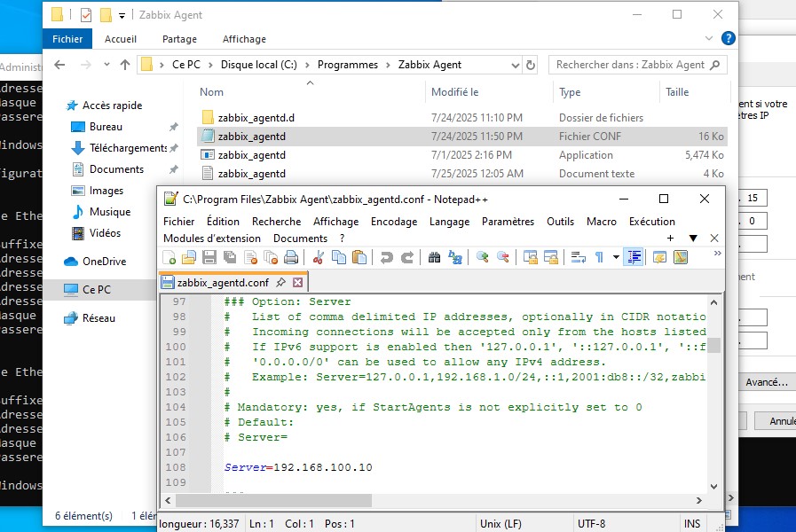
Task: Click the Zoom in magnifier icon
Action: point(483,257)
